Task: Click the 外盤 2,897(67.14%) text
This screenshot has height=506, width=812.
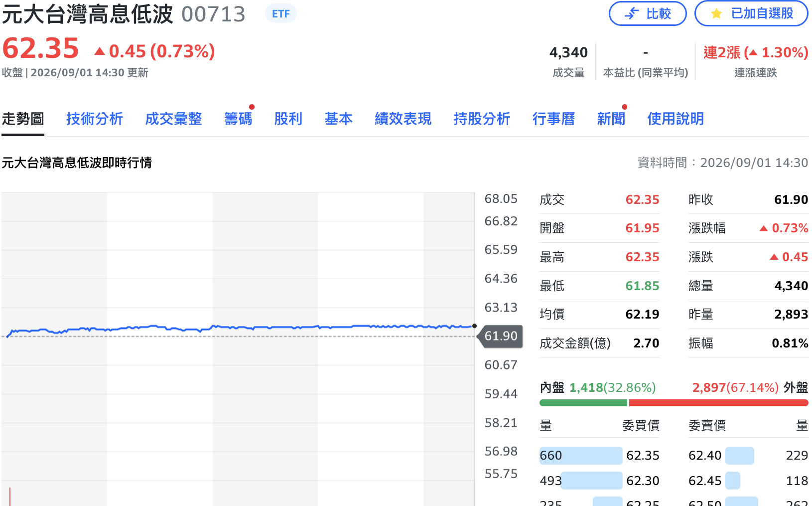Action: tap(750, 388)
